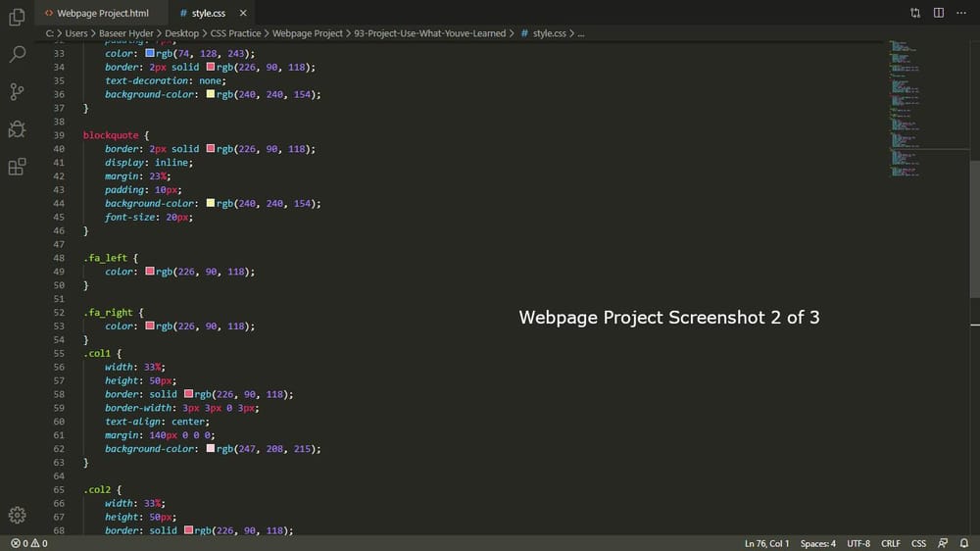The height and width of the screenshot is (551, 980).
Task: Open .fa_left color swatch on line 49
Action: [x=149, y=271]
